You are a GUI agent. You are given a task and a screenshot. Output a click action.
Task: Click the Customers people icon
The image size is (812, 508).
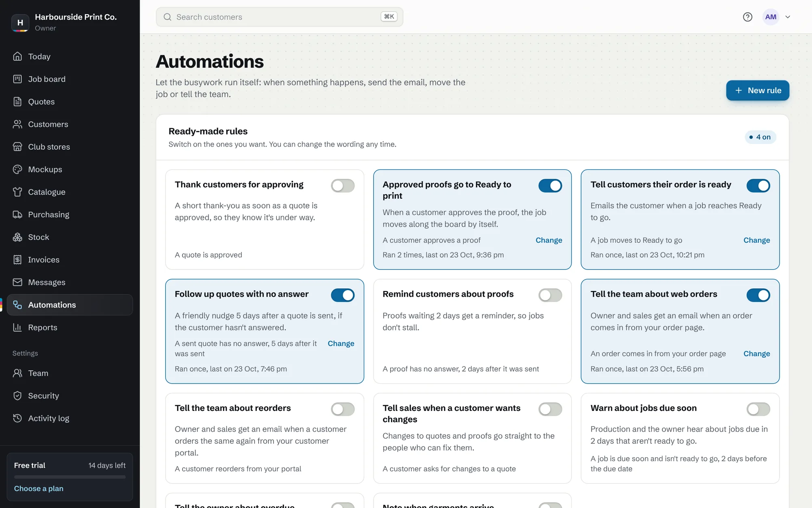click(x=17, y=124)
